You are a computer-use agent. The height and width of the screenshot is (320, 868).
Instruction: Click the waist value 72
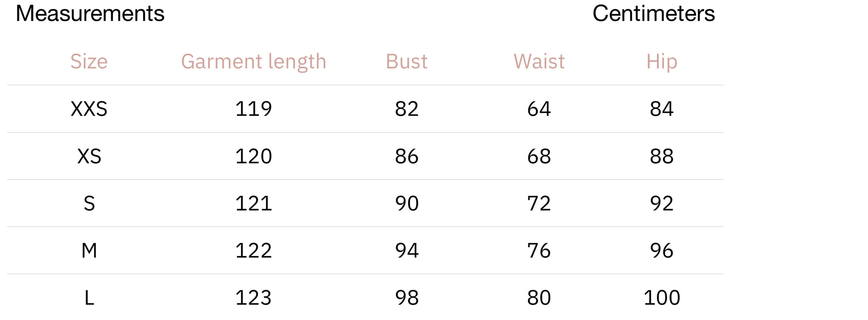coord(539,203)
